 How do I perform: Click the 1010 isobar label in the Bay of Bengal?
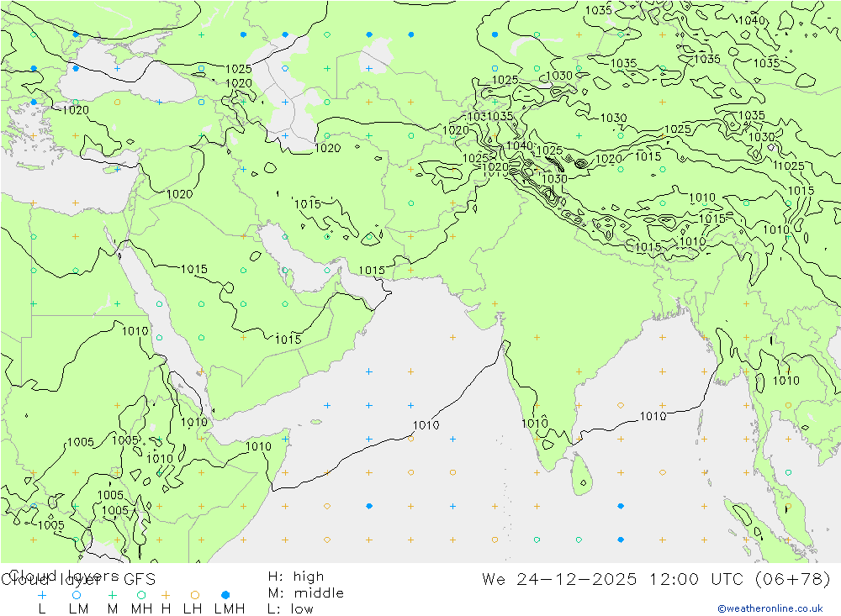[x=653, y=416]
